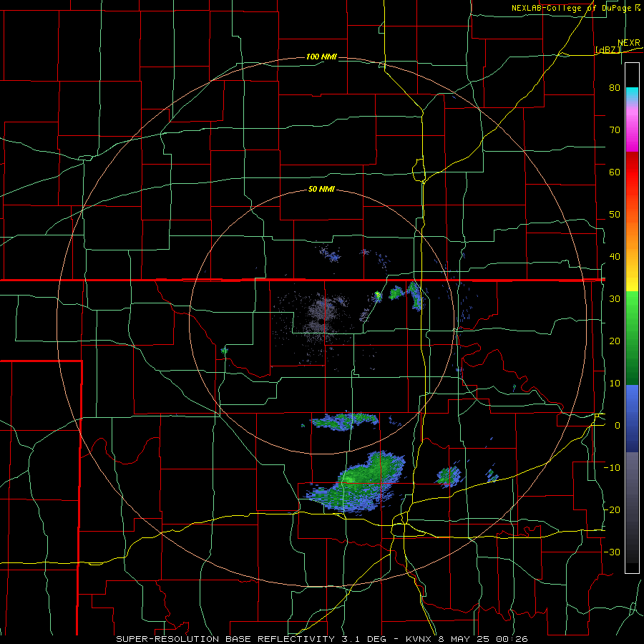Click the -20 value on the dBZ scale
The image size is (644, 644).
click(x=612, y=510)
